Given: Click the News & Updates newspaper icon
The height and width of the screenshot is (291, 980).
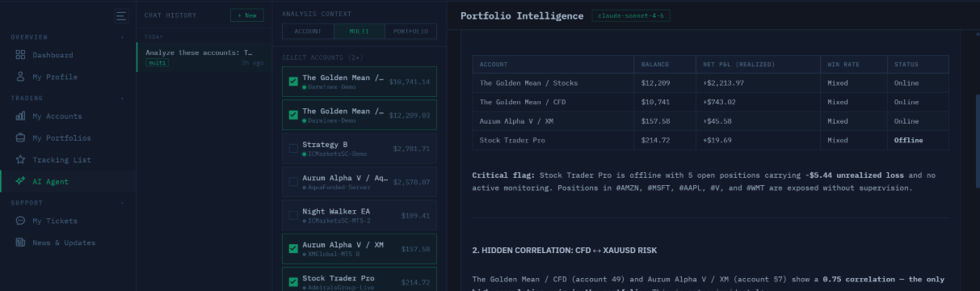Looking at the screenshot, I should (x=20, y=242).
